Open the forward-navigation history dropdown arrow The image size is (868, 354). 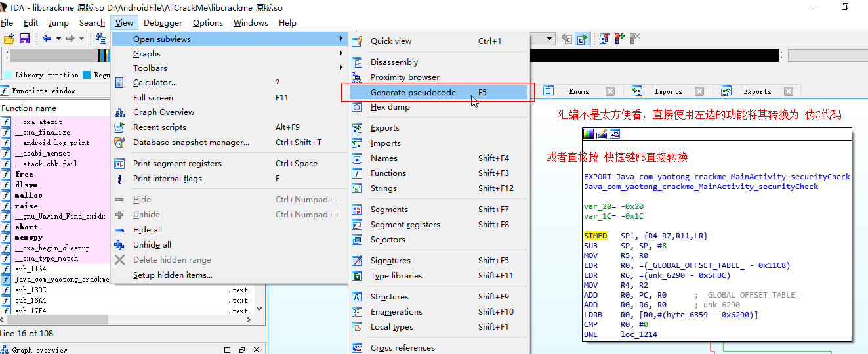pyautogui.click(x=81, y=39)
